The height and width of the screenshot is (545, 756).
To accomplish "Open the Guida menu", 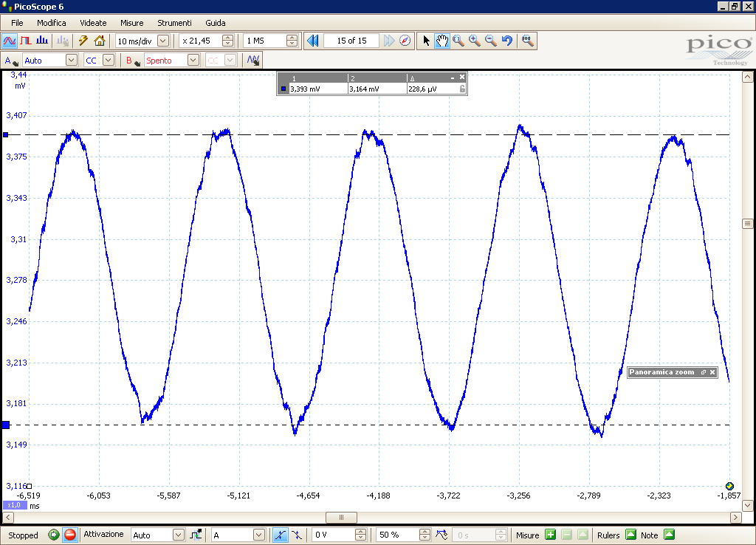I will point(215,23).
